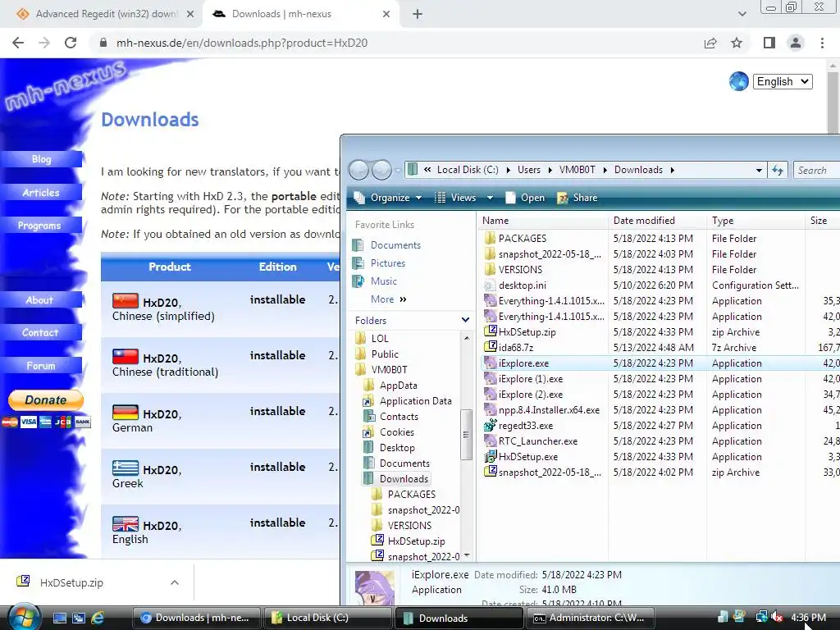Switch to Advanced Regedit tab

100,14
